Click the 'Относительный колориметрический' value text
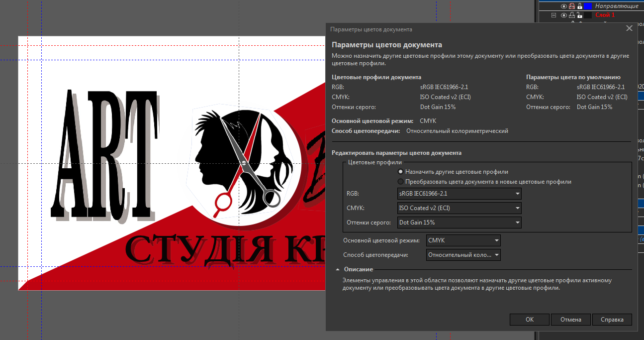The width and height of the screenshot is (644, 340). (457, 131)
